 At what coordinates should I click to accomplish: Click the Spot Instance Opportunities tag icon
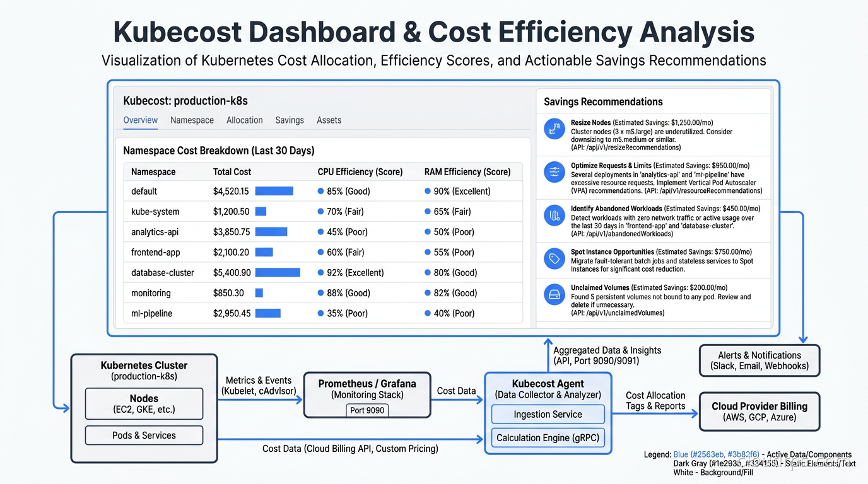point(554,258)
